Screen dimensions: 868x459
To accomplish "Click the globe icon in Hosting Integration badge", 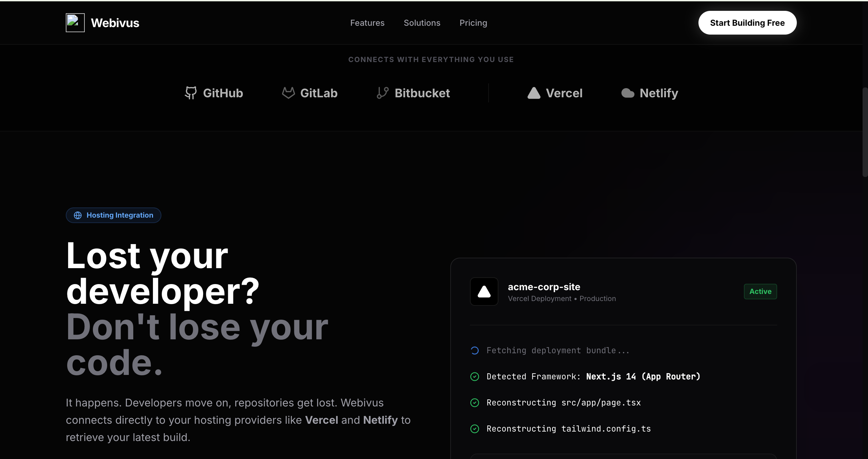I will coord(78,215).
